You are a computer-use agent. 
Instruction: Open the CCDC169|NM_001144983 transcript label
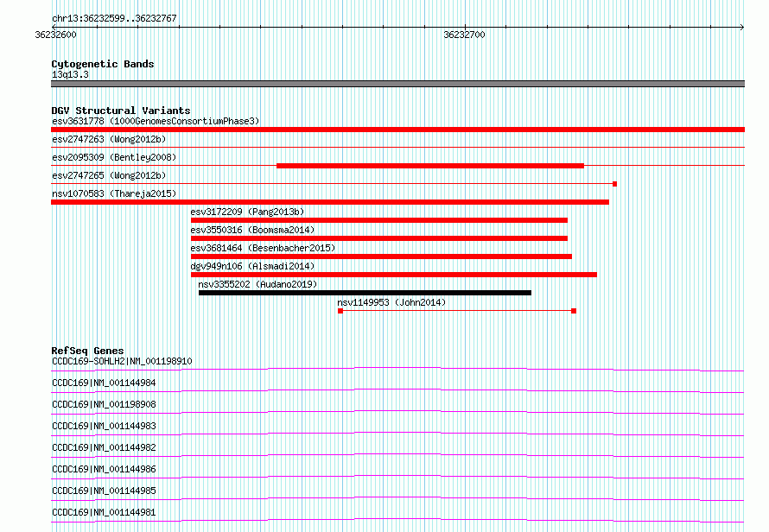tap(104, 426)
